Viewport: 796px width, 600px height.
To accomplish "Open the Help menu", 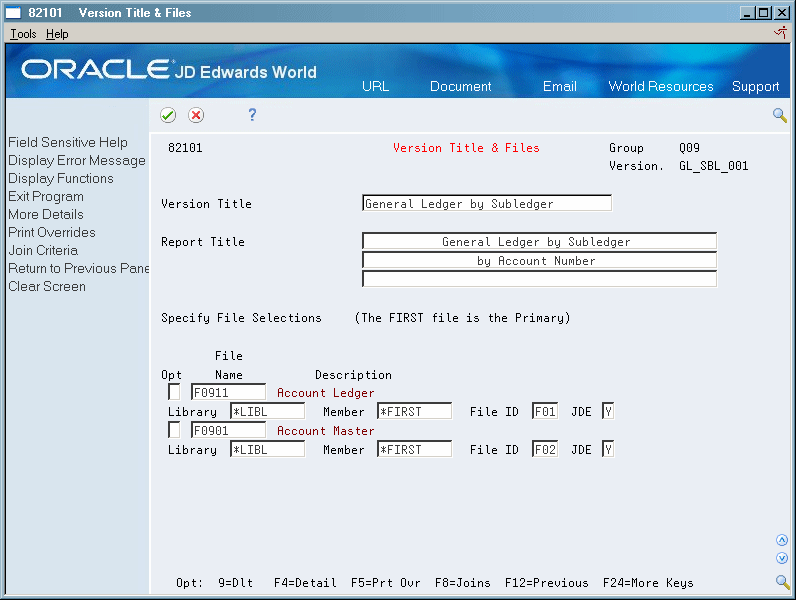I will point(57,34).
